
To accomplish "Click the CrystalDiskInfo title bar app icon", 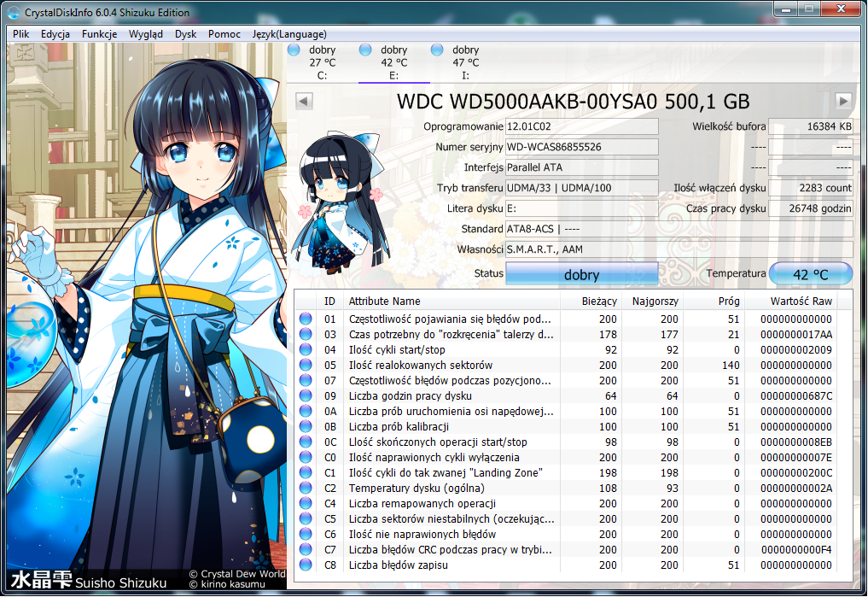I will pos(14,12).
